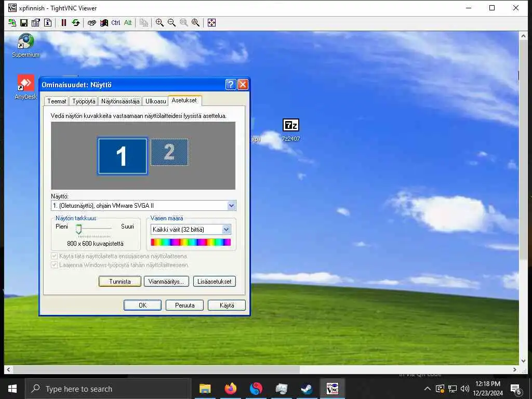Toggle primary display device checkbox

tap(54, 256)
